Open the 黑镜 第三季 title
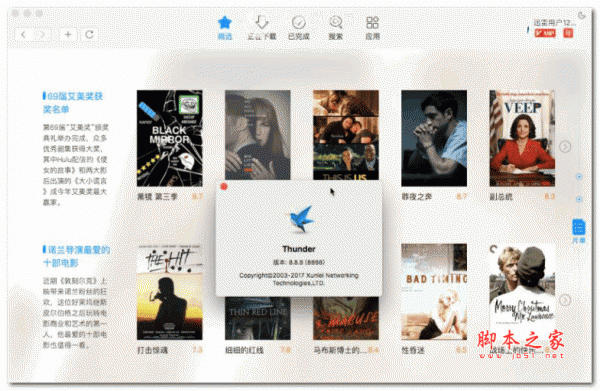 157,197
